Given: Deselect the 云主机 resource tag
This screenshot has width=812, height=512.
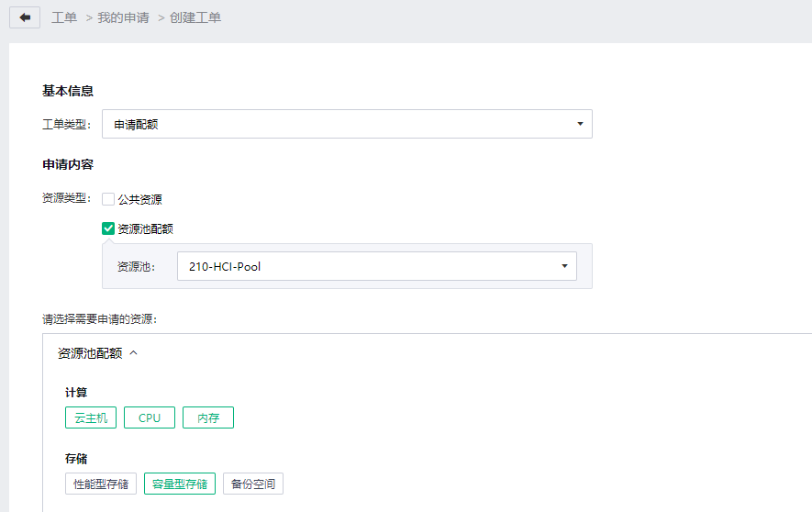Looking at the screenshot, I should coord(91,417).
